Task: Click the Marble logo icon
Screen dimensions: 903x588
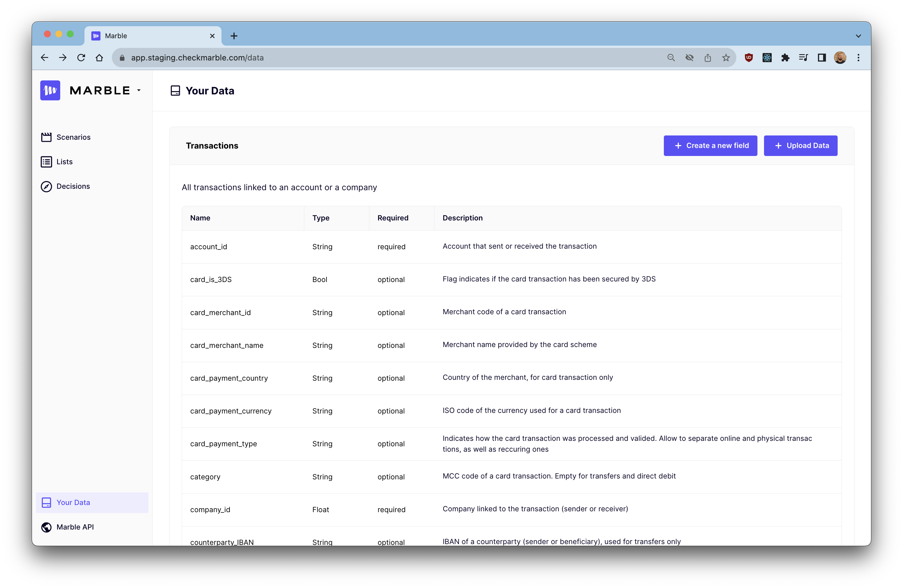Action: pyautogui.click(x=50, y=90)
